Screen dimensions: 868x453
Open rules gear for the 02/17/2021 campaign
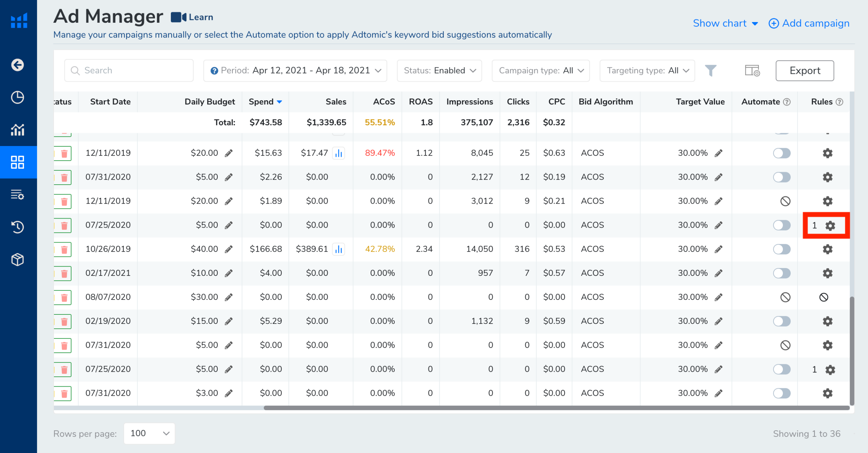pyautogui.click(x=827, y=273)
